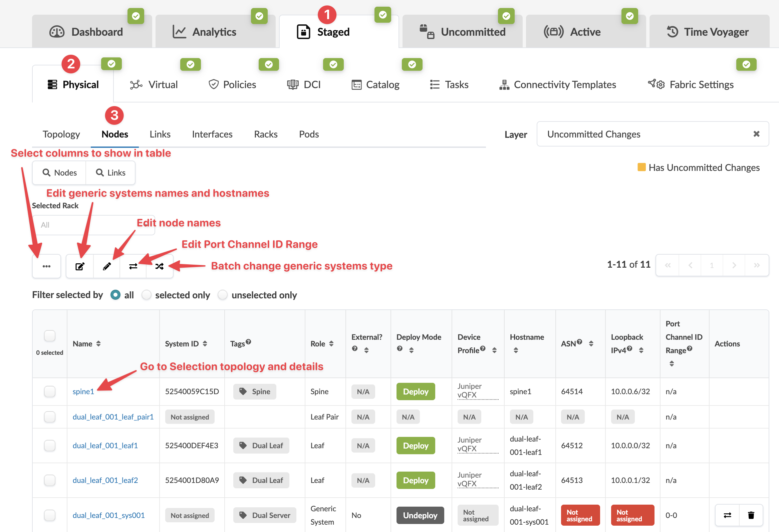Viewport: 779px width, 532px height.
Task: Click batch change generic systems type icon
Action: tap(160, 266)
